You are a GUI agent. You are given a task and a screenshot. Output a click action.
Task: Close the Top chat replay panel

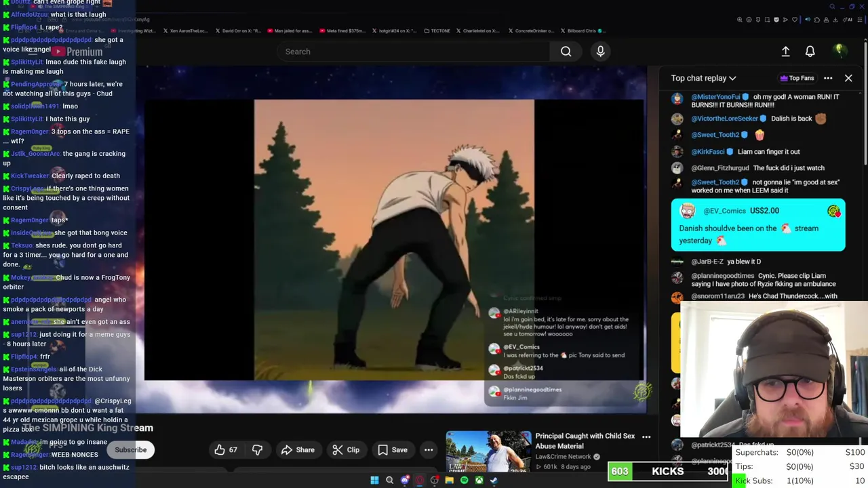(848, 78)
